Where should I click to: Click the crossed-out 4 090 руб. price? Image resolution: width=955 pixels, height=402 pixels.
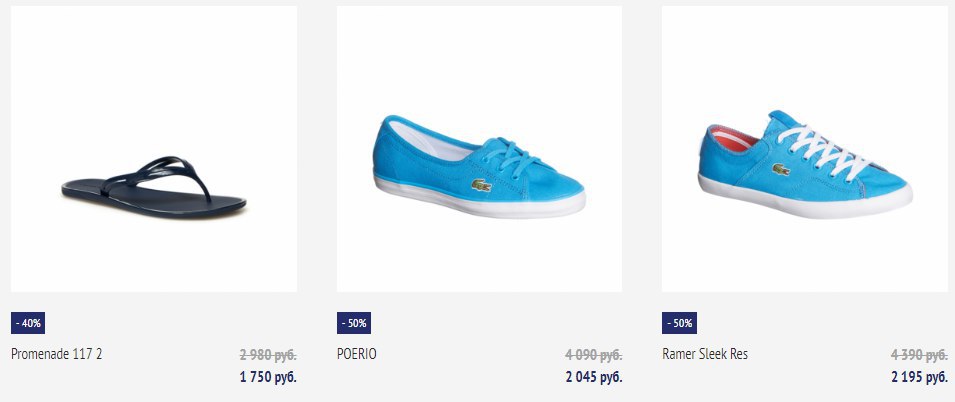[594, 354]
